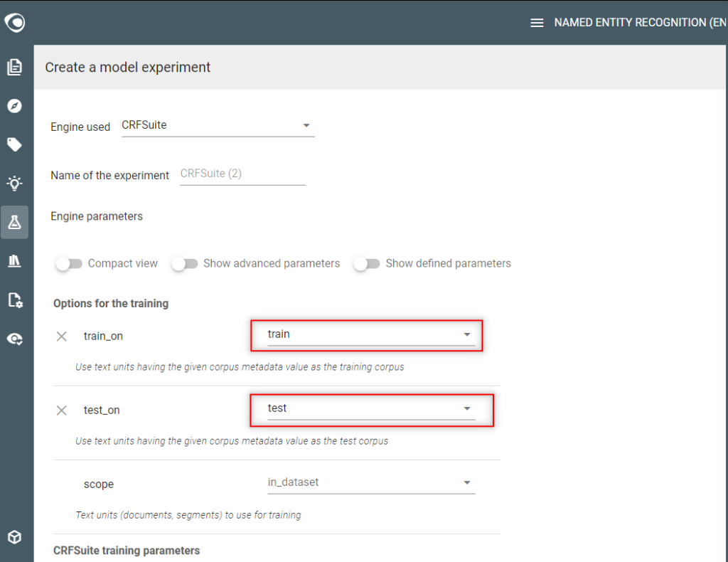Open the hamburger menu beside project name
The height and width of the screenshot is (562, 728).
coord(537,23)
